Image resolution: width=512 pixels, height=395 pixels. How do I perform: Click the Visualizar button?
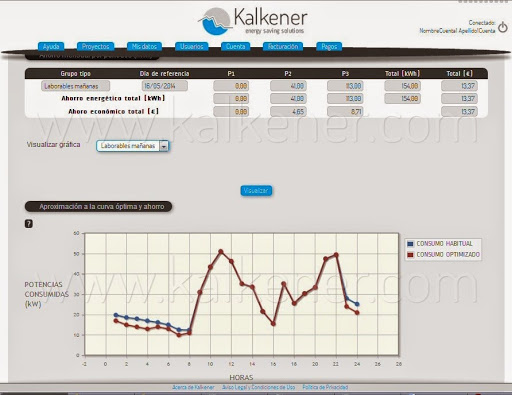pyautogui.click(x=256, y=190)
